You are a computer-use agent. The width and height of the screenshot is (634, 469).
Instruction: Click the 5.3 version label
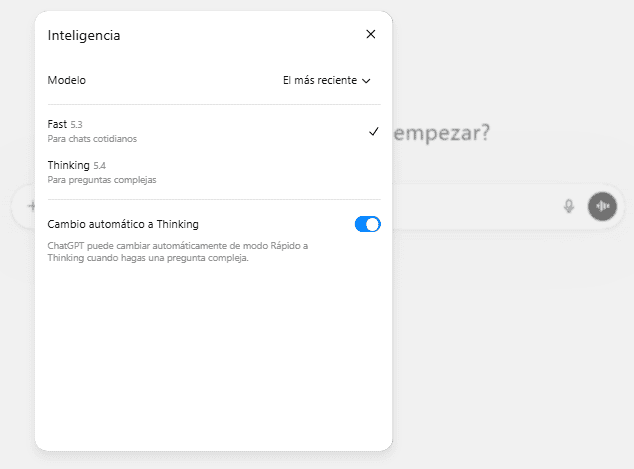77,125
